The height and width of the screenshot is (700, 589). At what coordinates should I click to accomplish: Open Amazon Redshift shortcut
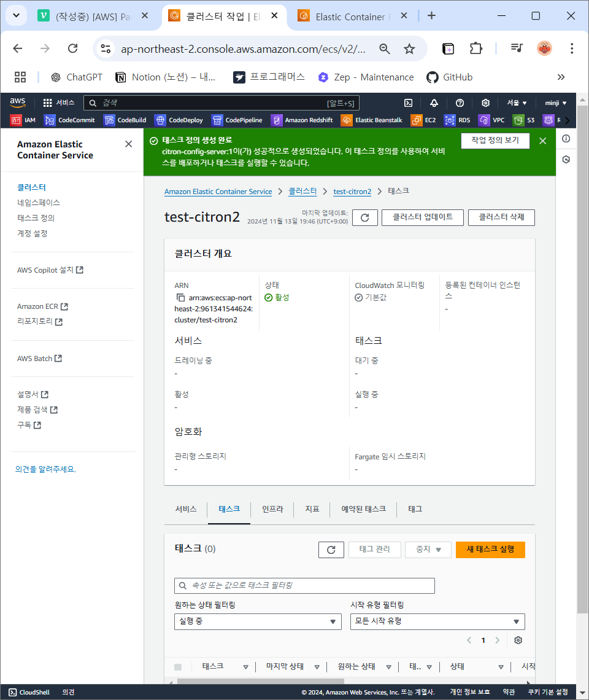pos(302,120)
